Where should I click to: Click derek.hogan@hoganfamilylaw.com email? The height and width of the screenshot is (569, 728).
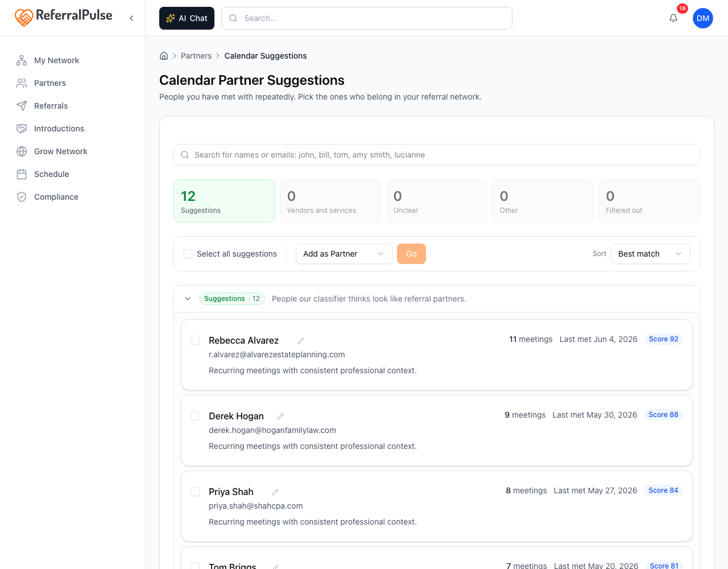pyautogui.click(x=272, y=430)
